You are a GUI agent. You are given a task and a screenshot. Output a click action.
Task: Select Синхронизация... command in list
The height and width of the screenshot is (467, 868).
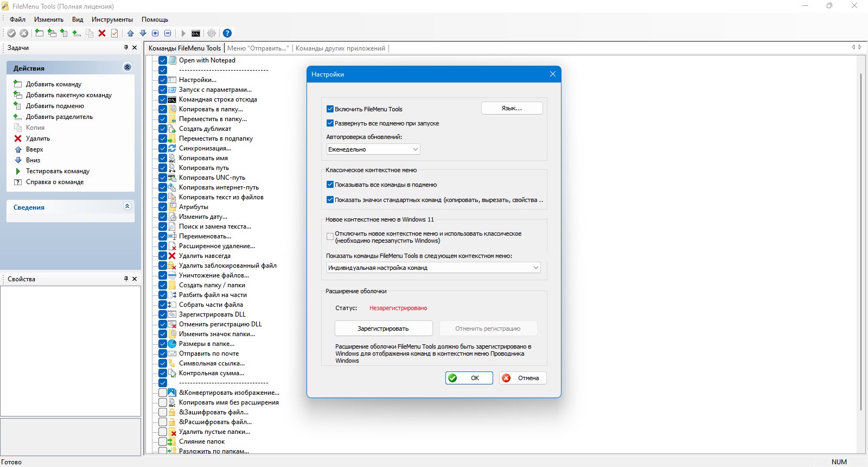(205, 148)
